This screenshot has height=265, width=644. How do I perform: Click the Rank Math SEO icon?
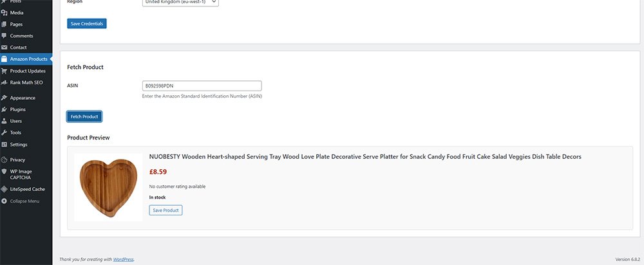tap(5, 82)
